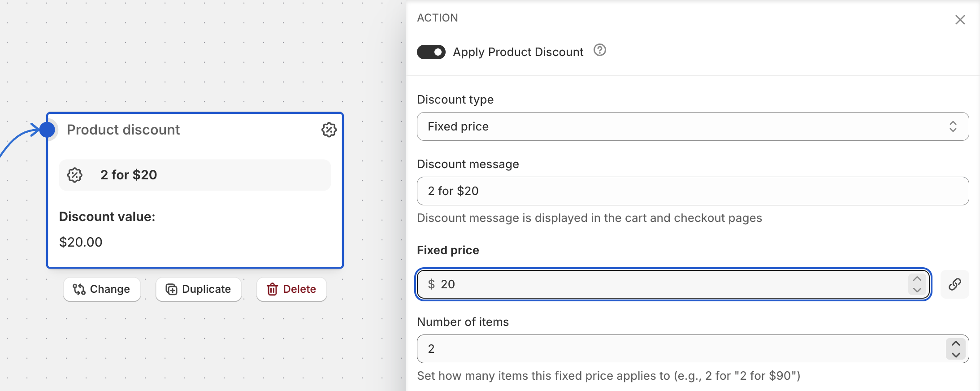This screenshot has height=391, width=980.
Task: Duplicate the Product discount node
Action: [x=198, y=289]
